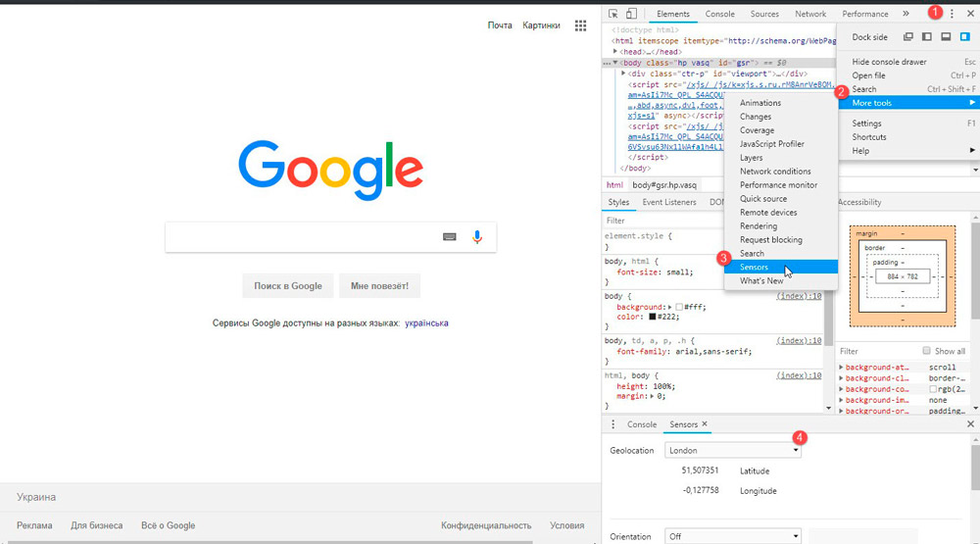Viewport: 980px width, 544px height.
Task: Undock into separate window icon
Action: coord(908,37)
